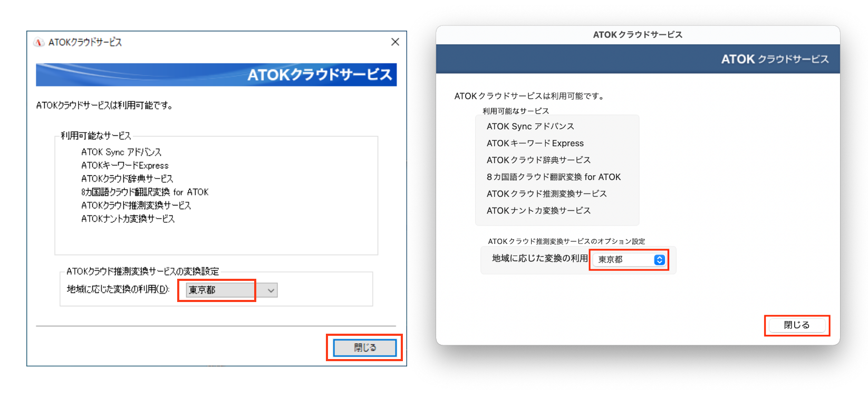
Task: Select 'ATOKキーワードExpress' in Windows service list
Action: coord(125,165)
